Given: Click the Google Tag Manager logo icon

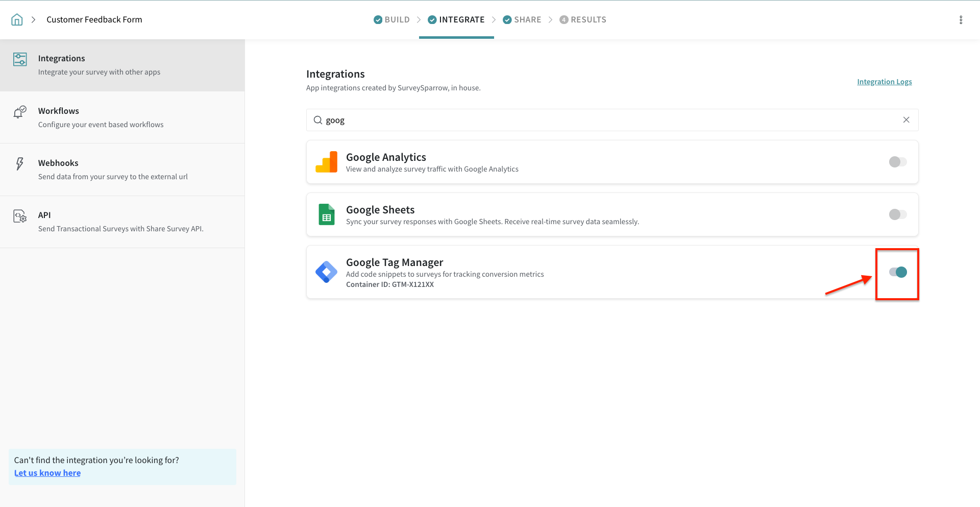Looking at the screenshot, I should pos(326,272).
